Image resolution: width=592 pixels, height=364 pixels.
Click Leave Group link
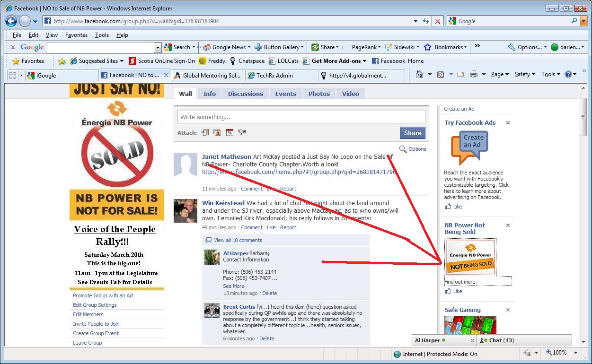[87, 343]
